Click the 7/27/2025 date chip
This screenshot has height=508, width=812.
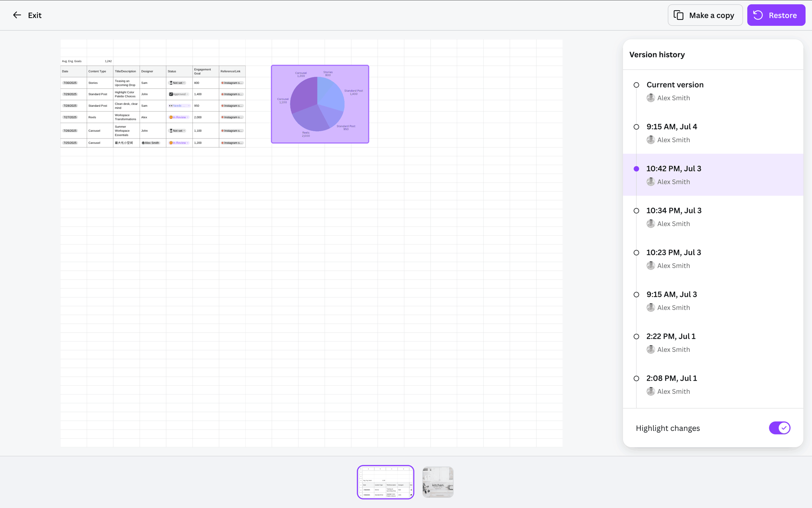70,117
